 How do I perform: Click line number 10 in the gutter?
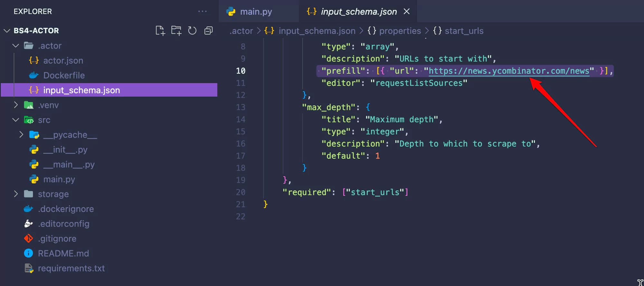tap(241, 71)
